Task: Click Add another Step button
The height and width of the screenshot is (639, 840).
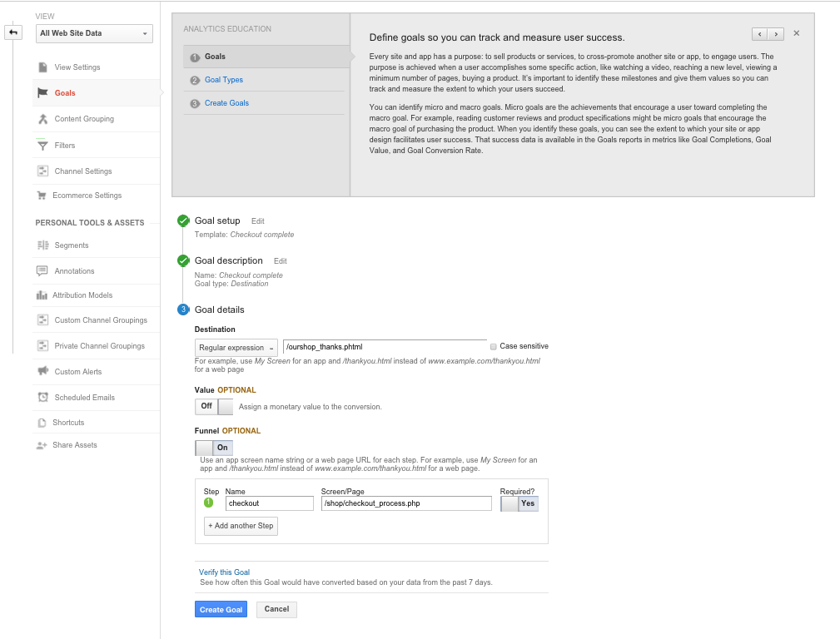Action: 241,526
